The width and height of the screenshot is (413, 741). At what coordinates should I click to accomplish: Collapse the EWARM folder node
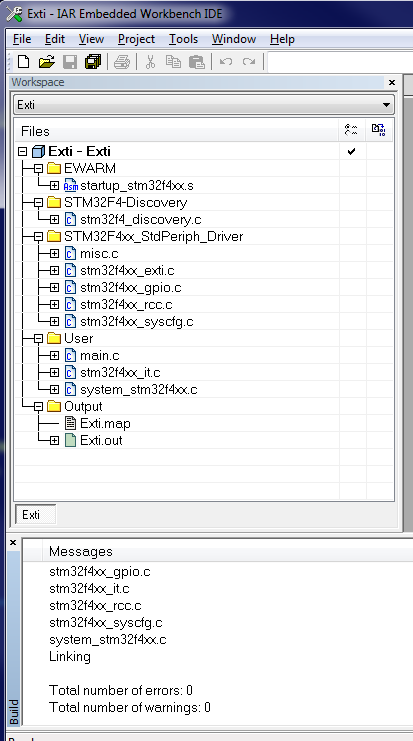(38, 168)
